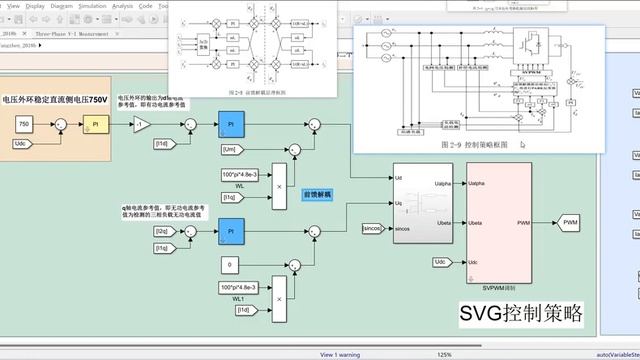
Task: Select the 750 constant block
Action: (x=24, y=124)
